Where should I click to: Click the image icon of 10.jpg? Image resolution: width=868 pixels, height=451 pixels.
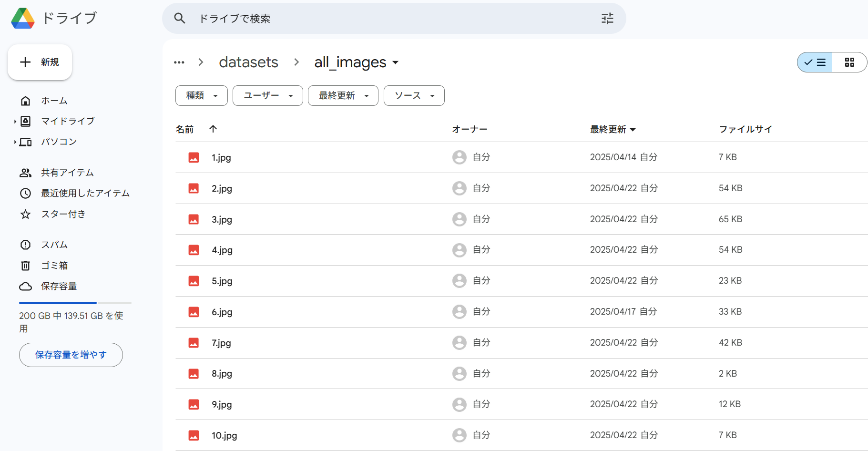(x=194, y=435)
